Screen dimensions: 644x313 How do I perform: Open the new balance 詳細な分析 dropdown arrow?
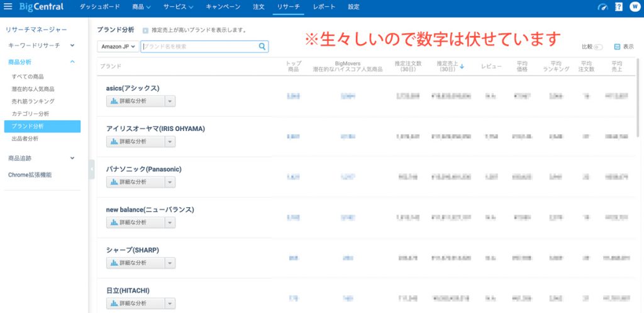tap(170, 222)
